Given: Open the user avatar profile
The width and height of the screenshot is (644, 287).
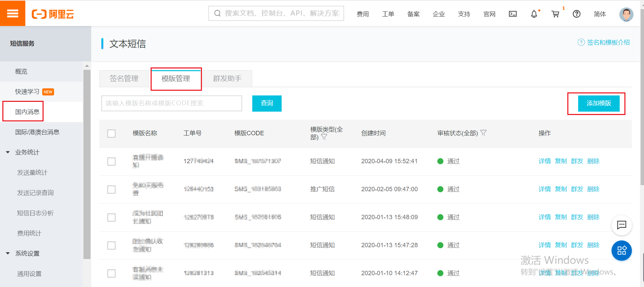Looking at the screenshot, I should click(x=626, y=14).
